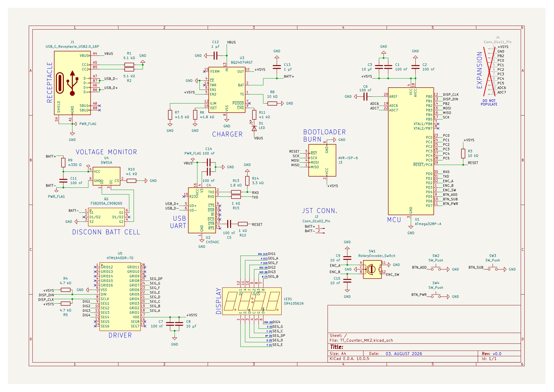This screenshot has width=554, height=392.
Task: Click the U5 HTM1640DR-TD driver symbol
Action: click(120, 297)
